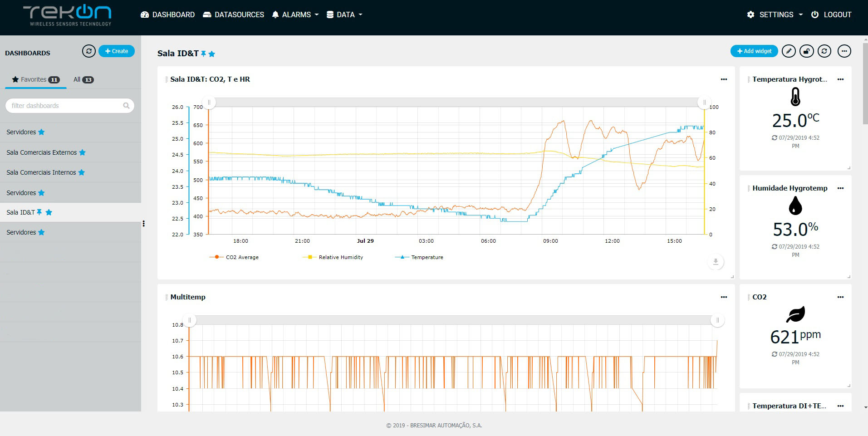Click the CO2 leaf icon
The height and width of the screenshot is (436, 868).
[x=795, y=314]
